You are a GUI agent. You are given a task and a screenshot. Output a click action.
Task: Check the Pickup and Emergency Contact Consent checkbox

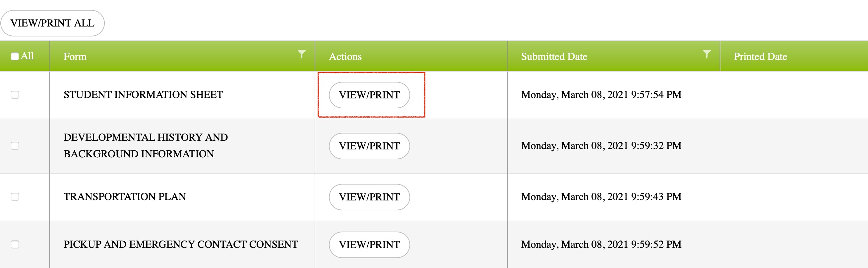pyautogui.click(x=15, y=244)
